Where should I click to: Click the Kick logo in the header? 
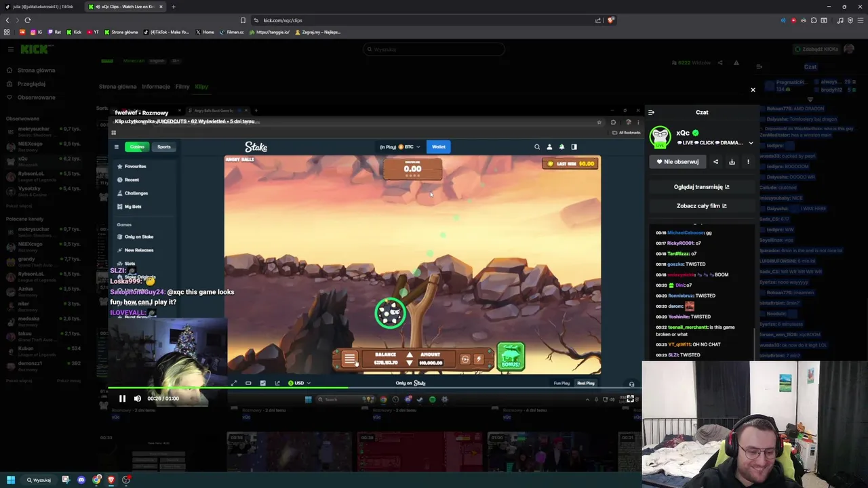pyautogui.click(x=34, y=49)
